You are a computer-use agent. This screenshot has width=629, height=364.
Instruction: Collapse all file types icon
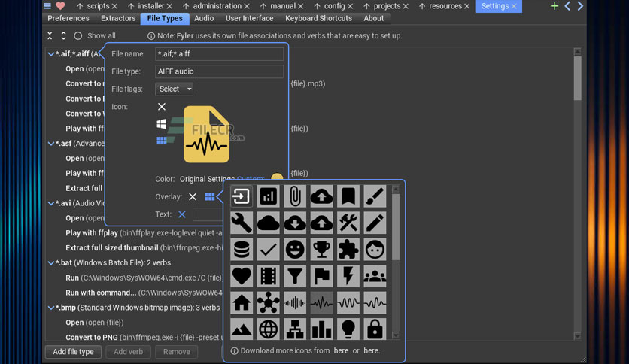pyautogui.click(x=50, y=35)
